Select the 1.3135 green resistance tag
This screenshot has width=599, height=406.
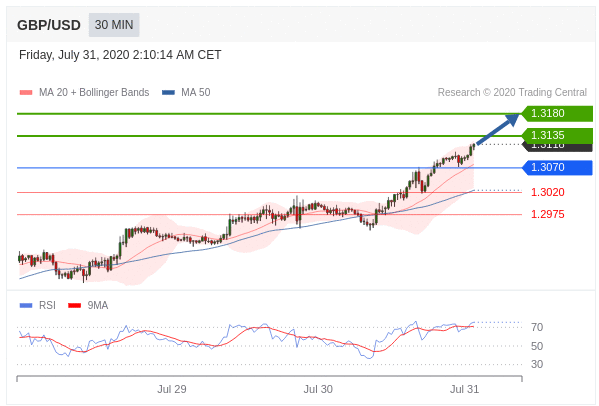click(x=557, y=135)
